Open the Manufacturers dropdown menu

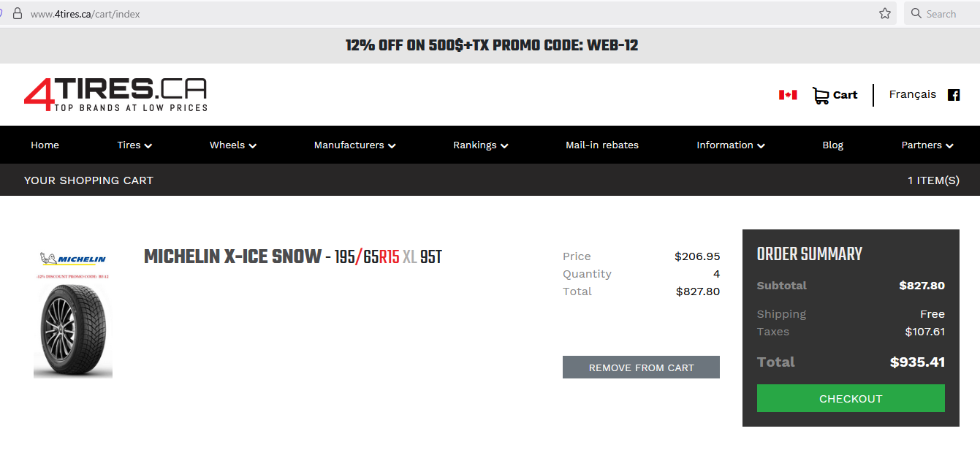click(x=354, y=145)
